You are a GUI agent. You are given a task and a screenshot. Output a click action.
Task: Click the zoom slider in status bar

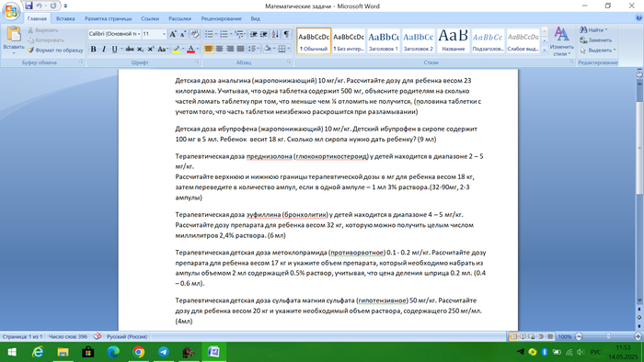(608, 336)
